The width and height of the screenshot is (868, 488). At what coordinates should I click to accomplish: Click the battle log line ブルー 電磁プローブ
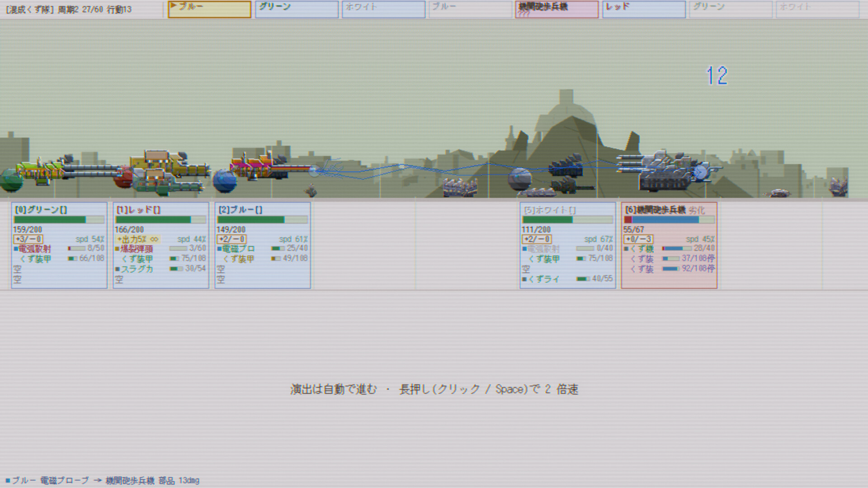(103, 481)
